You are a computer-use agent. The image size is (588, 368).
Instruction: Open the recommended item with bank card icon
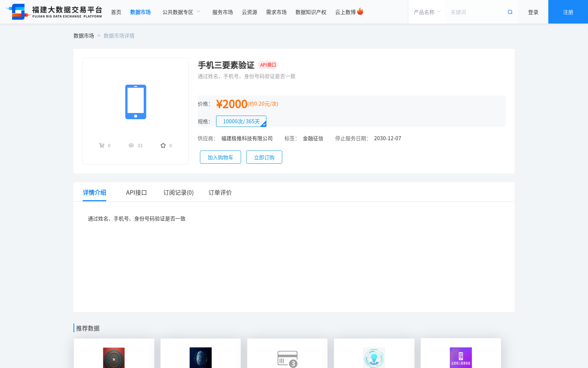coord(287,359)
